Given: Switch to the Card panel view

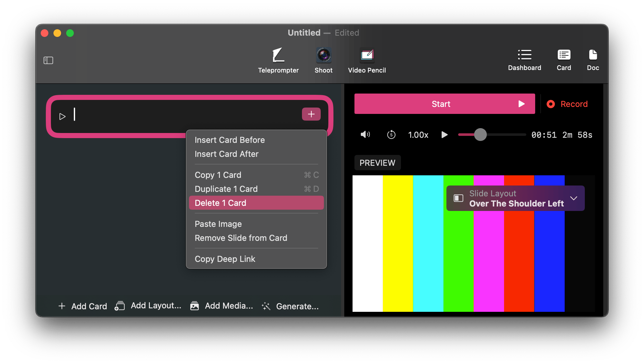Looking at the screenshot, I should point(564,60).
